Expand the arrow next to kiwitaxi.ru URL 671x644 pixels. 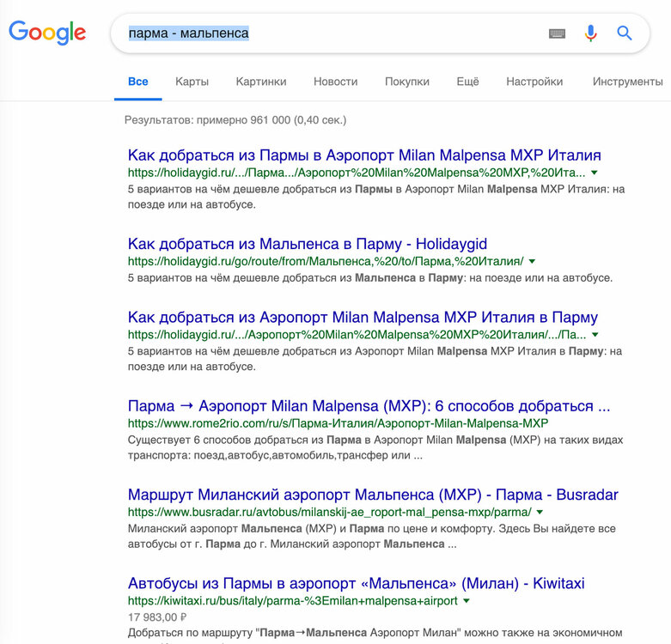pos(467,601)
